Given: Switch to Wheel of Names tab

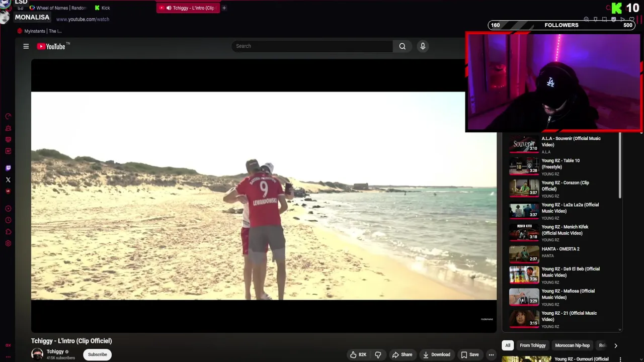Looking at the screenshot, I should [x=58, y=8].
